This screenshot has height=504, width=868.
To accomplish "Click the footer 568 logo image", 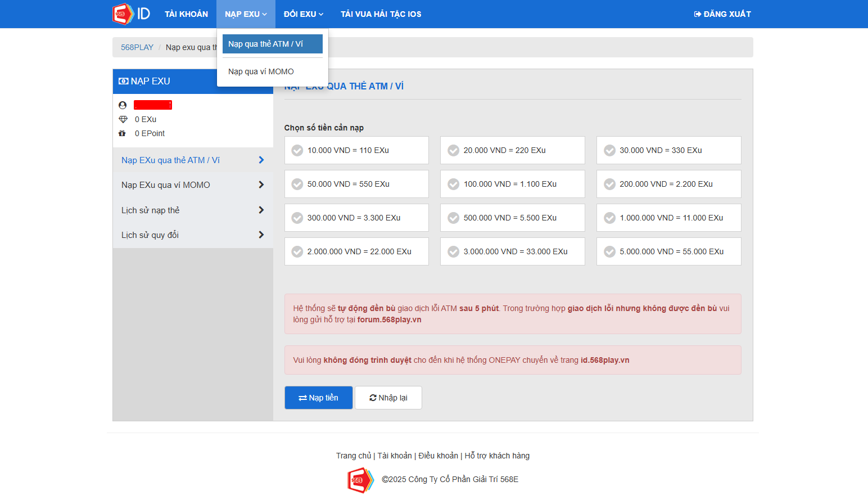I will pos(360,480).
